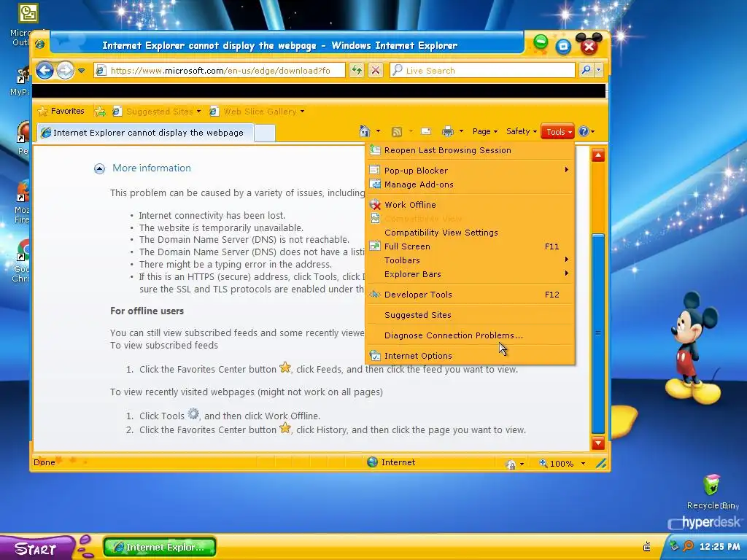Click the Print icon
This screenshot has width=747, height=560.
click(x=448, y=131)
